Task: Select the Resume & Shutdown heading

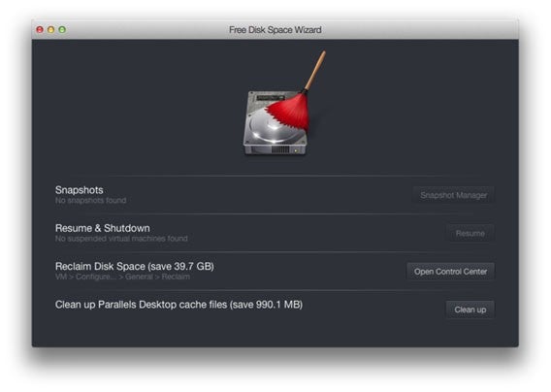Action: point(103,228)
